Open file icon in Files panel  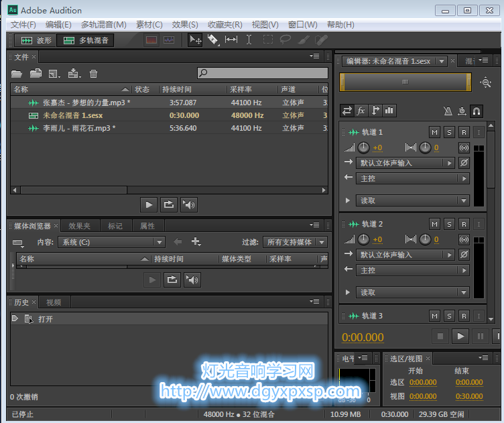(16, 74)
